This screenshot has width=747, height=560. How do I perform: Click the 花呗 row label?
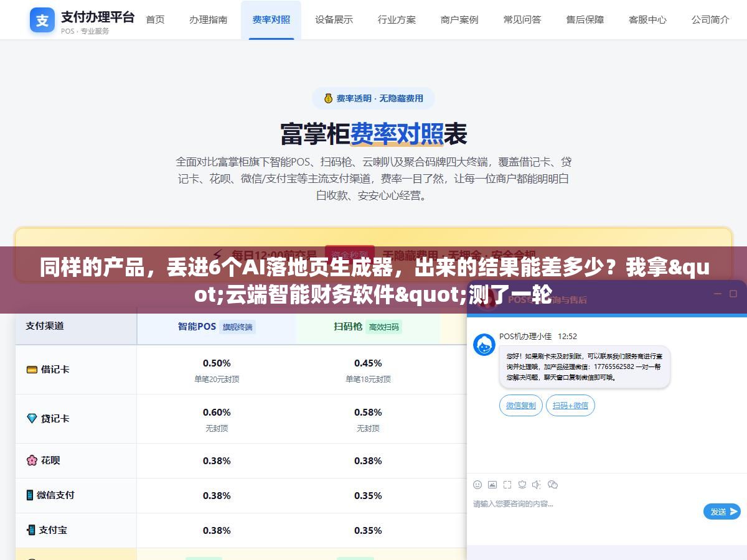[x=50, y=460]
